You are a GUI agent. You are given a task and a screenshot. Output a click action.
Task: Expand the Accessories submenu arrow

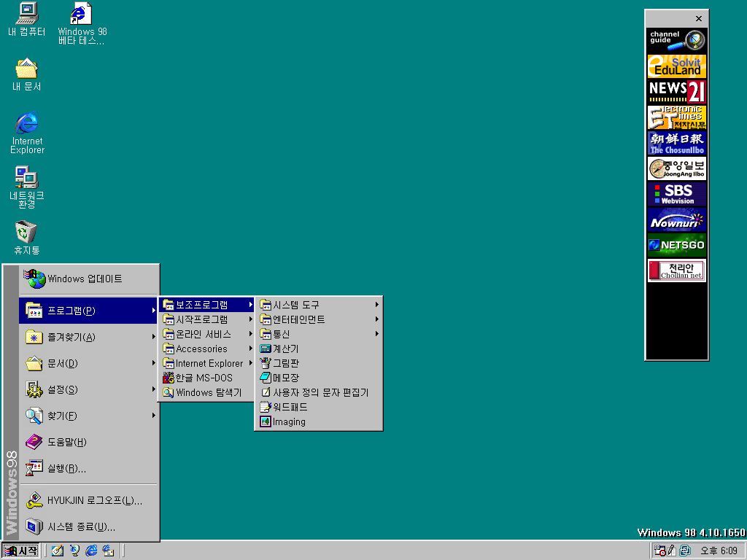(x=251, y=349)
